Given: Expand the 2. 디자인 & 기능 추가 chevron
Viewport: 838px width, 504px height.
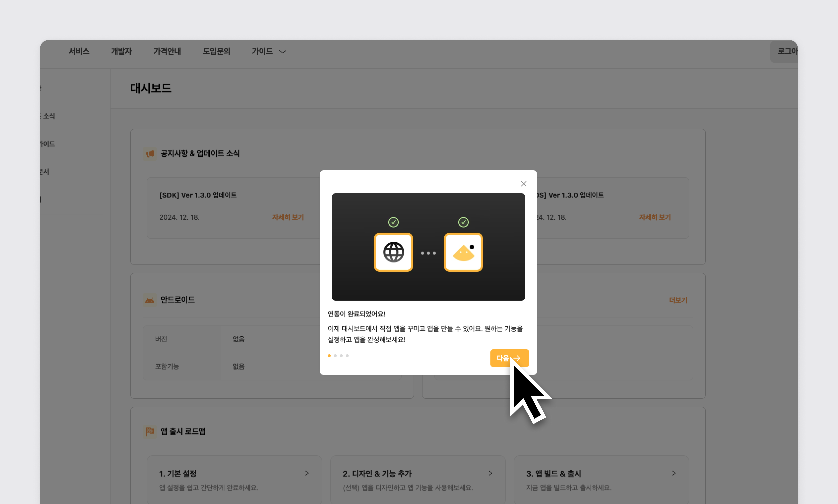Looking at the screenshot, I should click(490, 473).
